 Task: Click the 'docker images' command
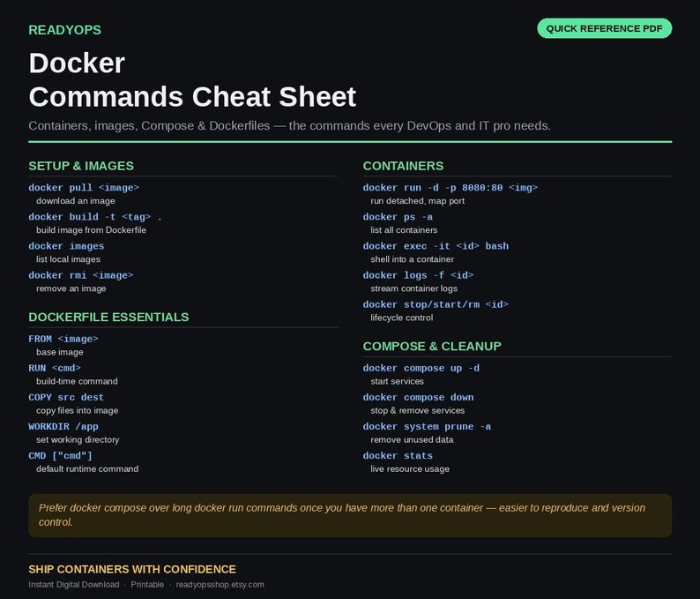pos(66,246)
